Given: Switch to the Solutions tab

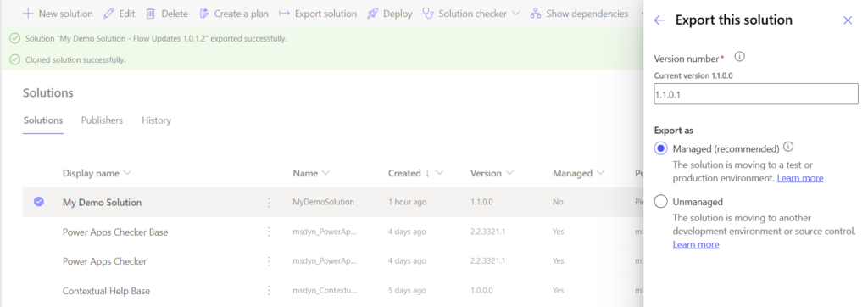Looking at the screenshot, I should pyautogui.click(x=43, y=120).
